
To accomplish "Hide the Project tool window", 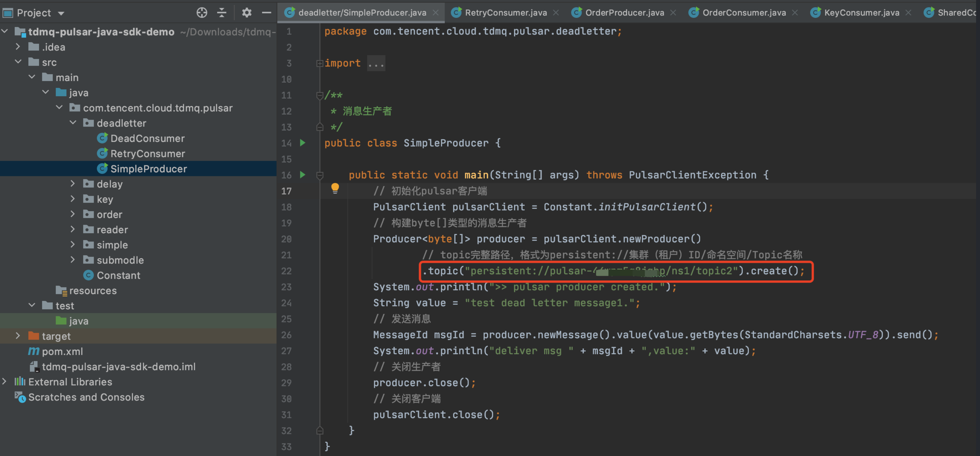I will pyautogui.click(x=267, y=13).
